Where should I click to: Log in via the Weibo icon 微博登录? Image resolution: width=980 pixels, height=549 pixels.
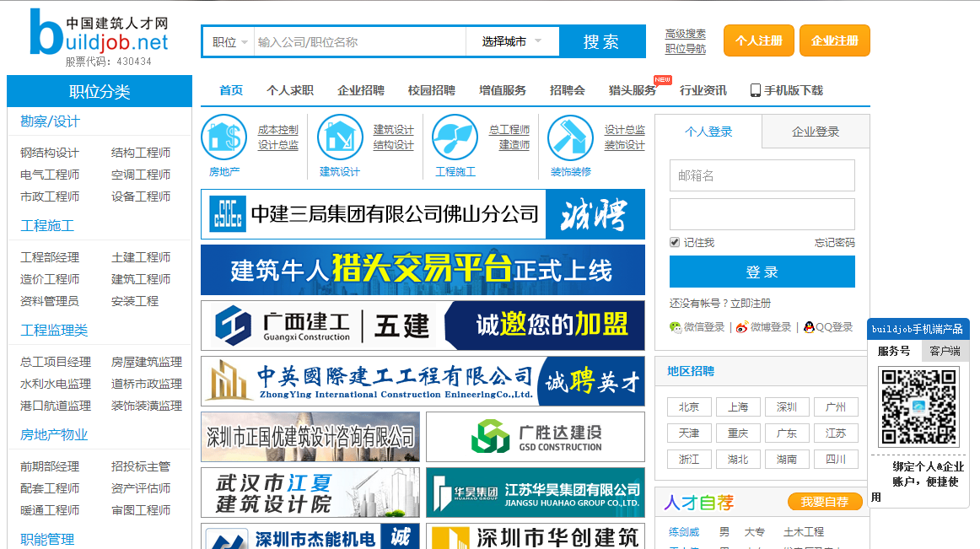(763, 327)
